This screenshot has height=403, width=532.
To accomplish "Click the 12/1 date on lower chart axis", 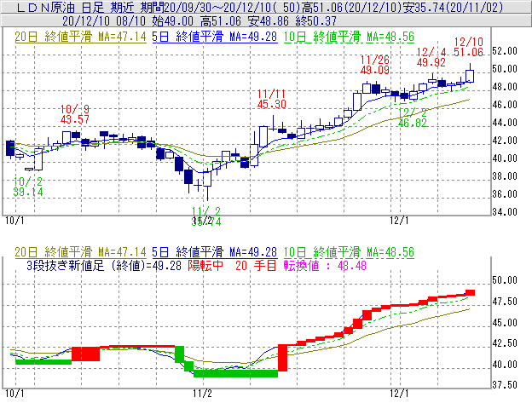I will click(x=399, y=393).
